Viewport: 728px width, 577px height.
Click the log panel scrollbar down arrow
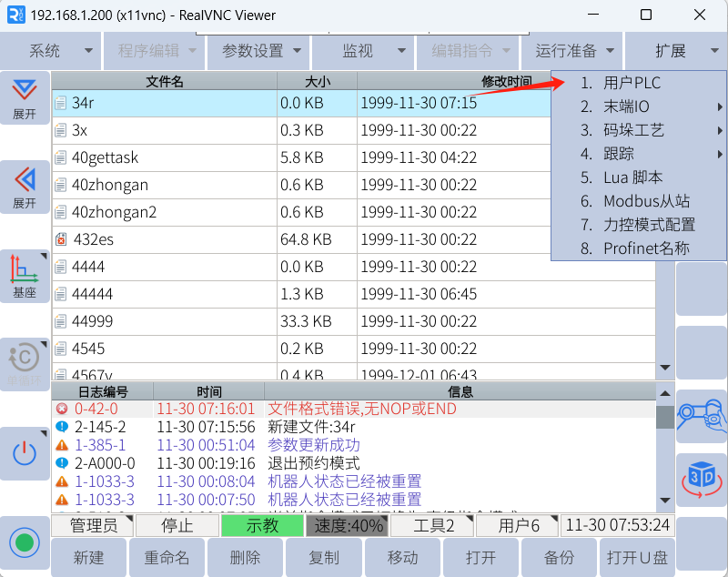tap(665, 501)
